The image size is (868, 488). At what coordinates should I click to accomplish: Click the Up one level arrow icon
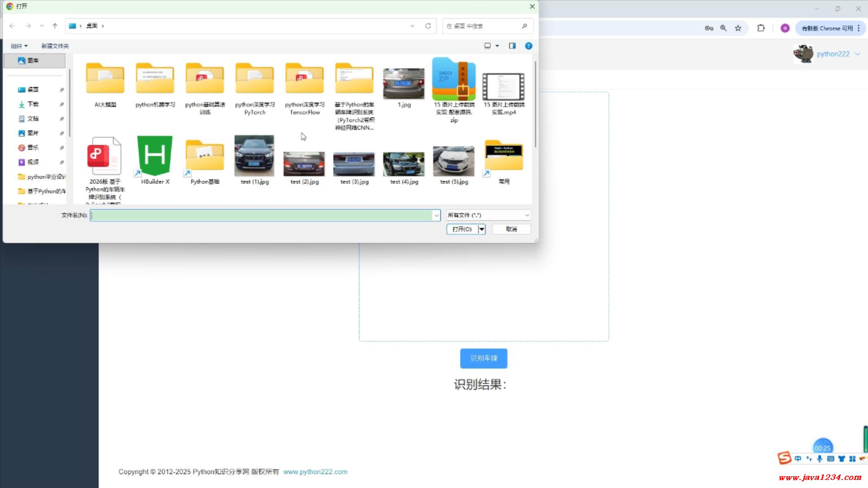click(x=55, y=26)
